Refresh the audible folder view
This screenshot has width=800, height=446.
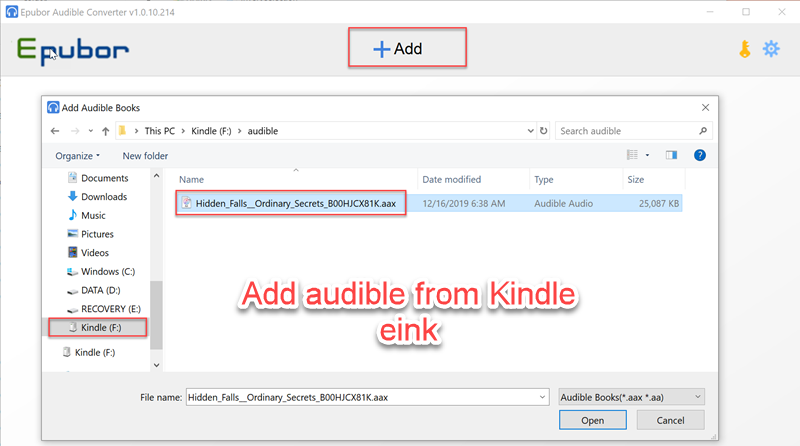pyautogui.click(x=543, y=131)
